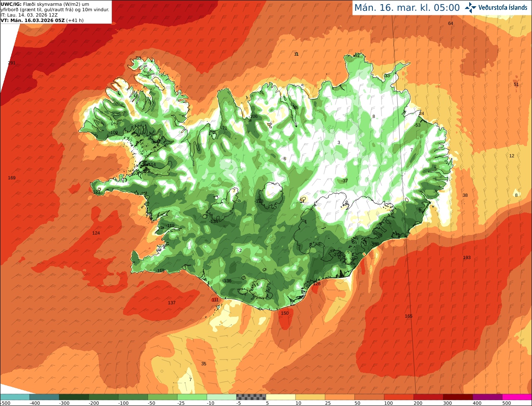Click the 200 to 300 red legend swatch
The height and width of the screenshot is (406, 532).
pos(428,397)
